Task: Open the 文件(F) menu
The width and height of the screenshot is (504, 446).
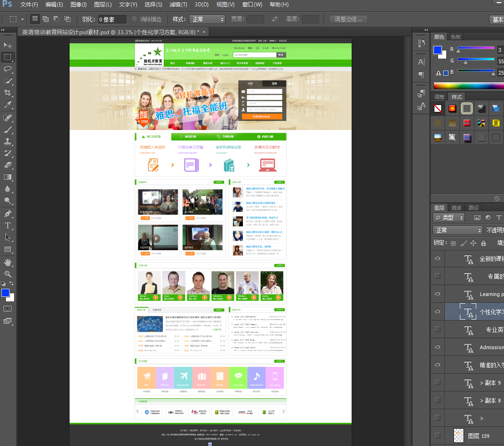Action: point(29,5)
